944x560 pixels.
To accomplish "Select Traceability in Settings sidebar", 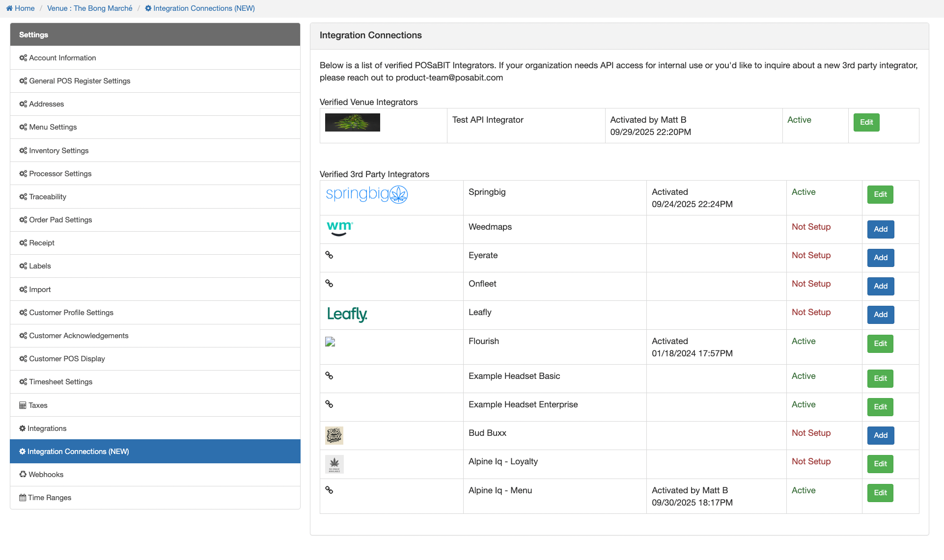I will 47,197.
